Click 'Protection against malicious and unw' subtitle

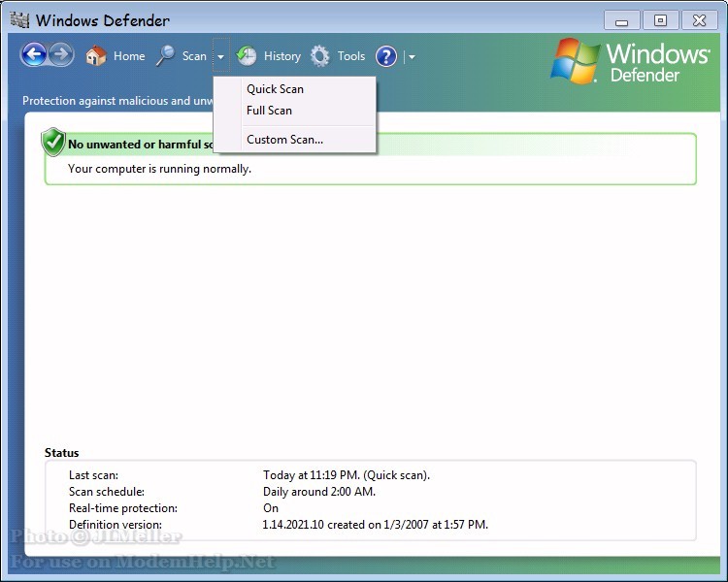117,101
